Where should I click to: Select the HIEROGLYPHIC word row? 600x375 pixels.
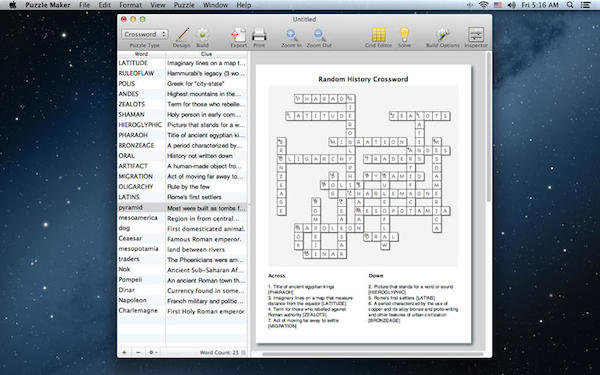pyautogui.click(x=182, y=125)
